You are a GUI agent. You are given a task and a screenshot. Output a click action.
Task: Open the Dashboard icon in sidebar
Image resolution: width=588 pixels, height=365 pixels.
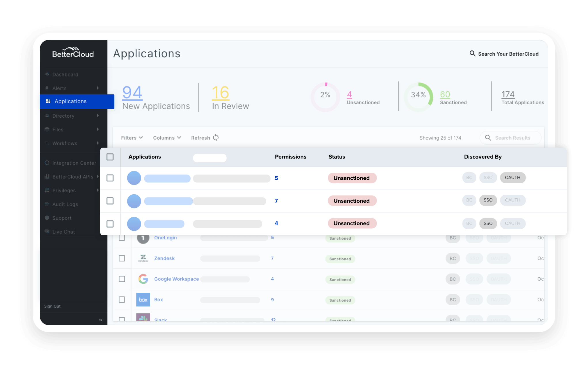click(x=47, y=74)
